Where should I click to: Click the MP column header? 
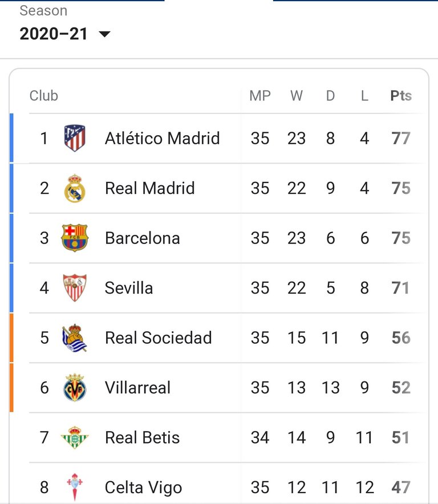tap(260, 96)
